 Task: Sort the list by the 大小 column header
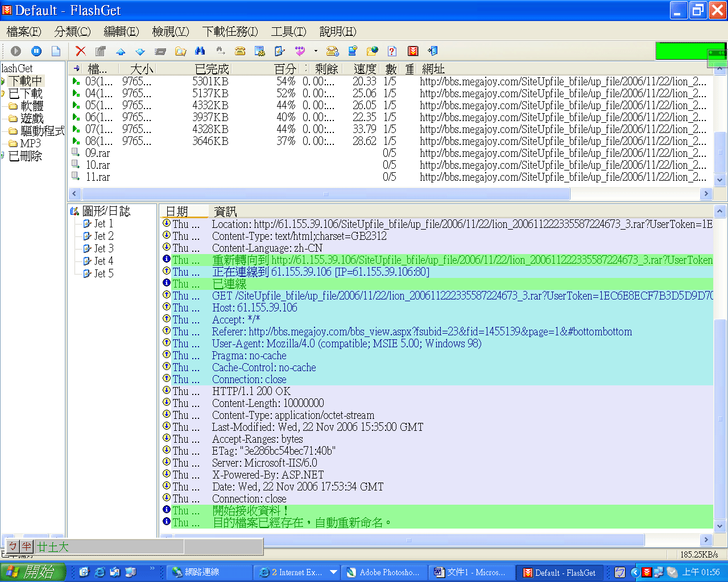(136, 69)
